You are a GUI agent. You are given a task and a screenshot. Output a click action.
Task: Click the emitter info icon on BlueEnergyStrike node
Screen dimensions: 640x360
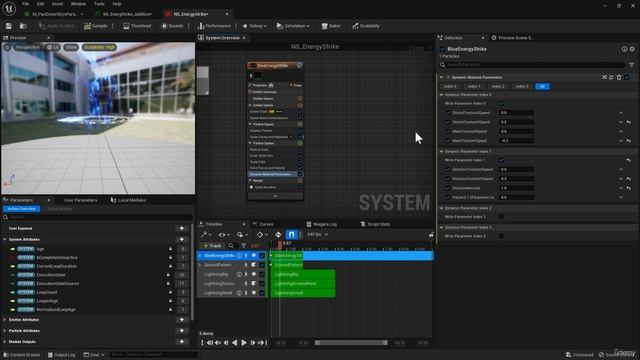pos(299,65)
